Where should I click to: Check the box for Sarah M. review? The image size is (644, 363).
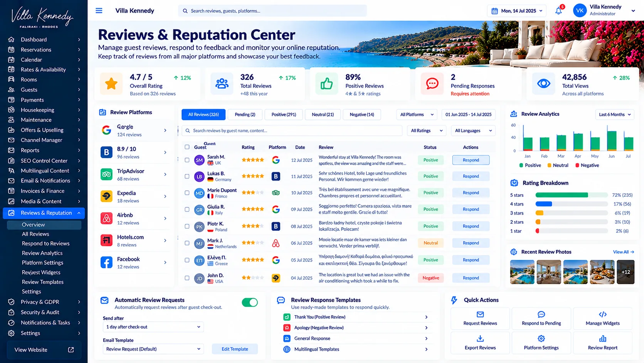[x=187, y=160]
